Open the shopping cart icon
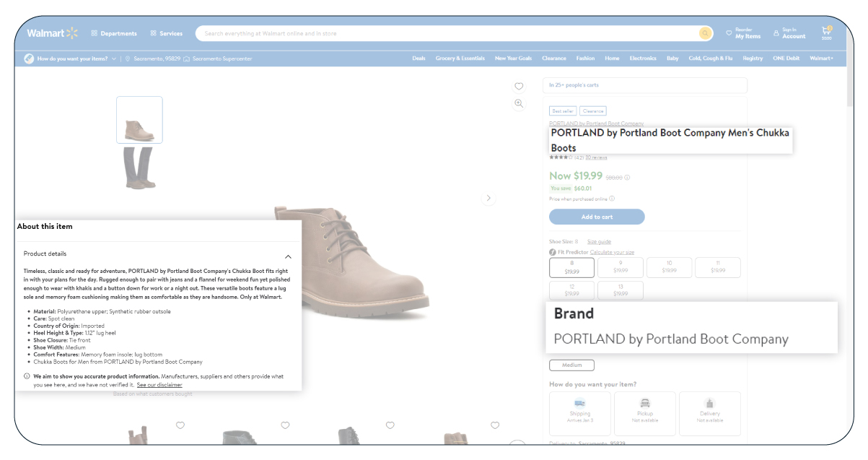Screen dimensions: 868x460 (826, 32)
